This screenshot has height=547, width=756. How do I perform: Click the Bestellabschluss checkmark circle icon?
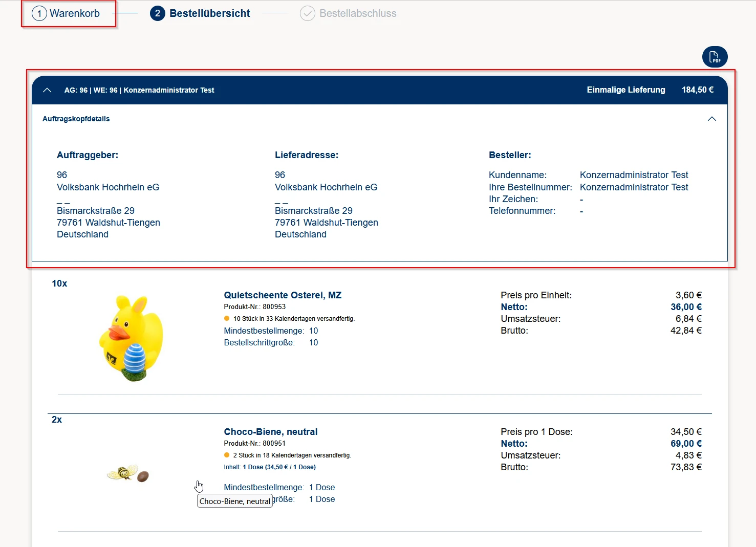tap(307, 14)
